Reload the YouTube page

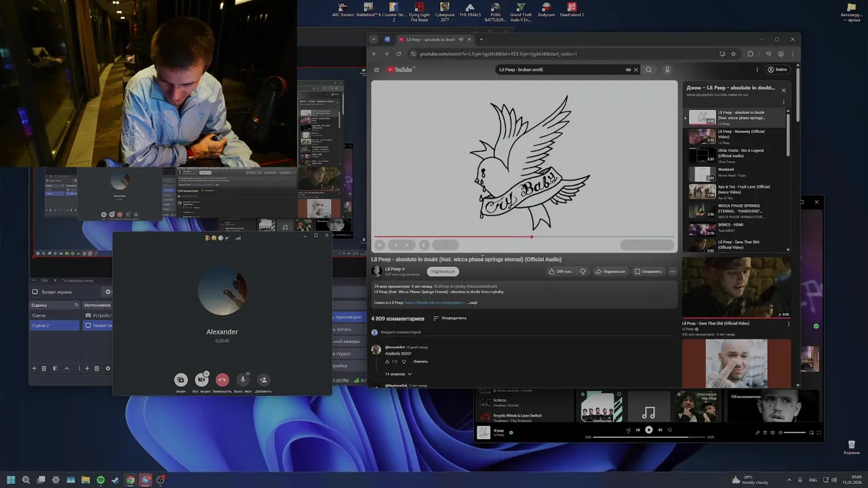[399, 54]
